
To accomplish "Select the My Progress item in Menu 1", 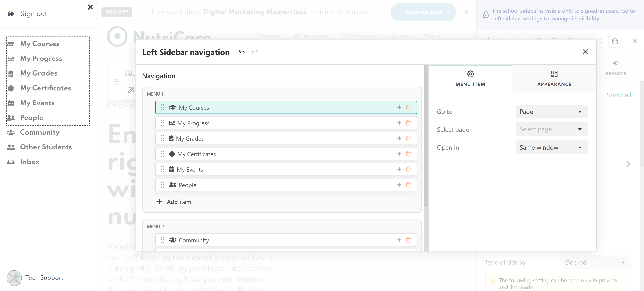I will click(286, 123).
